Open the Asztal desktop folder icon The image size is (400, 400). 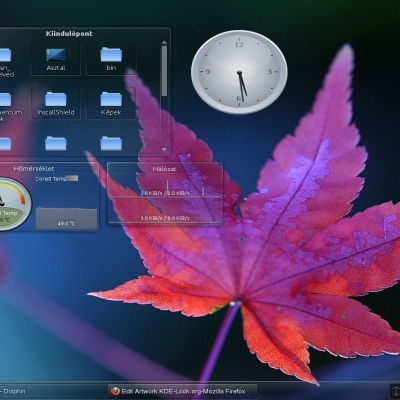click(56, 59)
